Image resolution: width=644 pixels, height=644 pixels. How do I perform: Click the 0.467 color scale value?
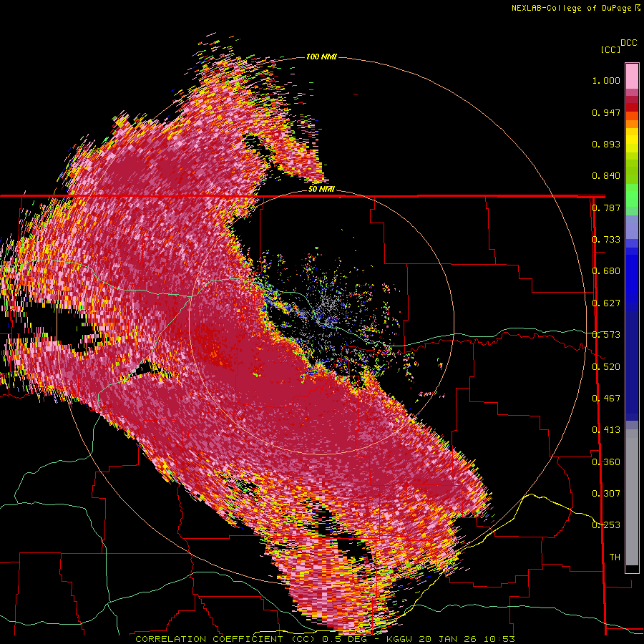606,399
